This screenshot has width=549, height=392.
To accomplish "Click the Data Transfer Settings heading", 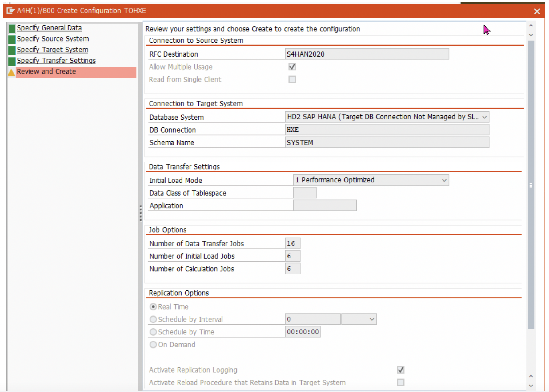I will pos(184,166).
